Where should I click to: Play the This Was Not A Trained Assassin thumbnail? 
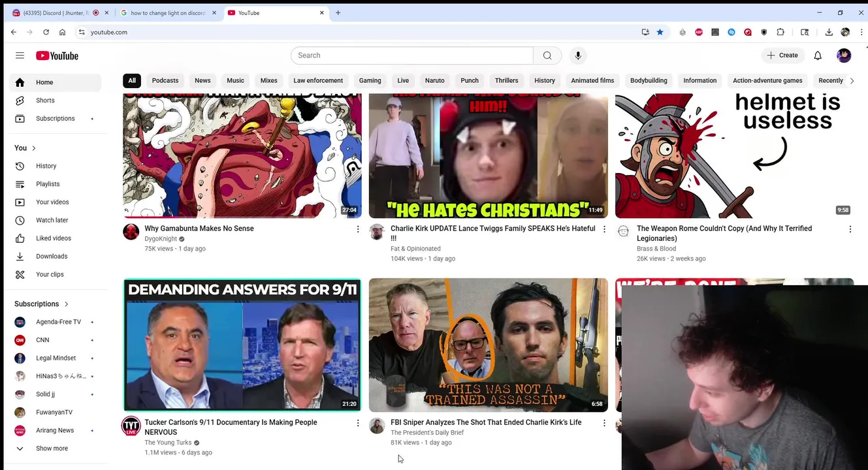point(489,345)
